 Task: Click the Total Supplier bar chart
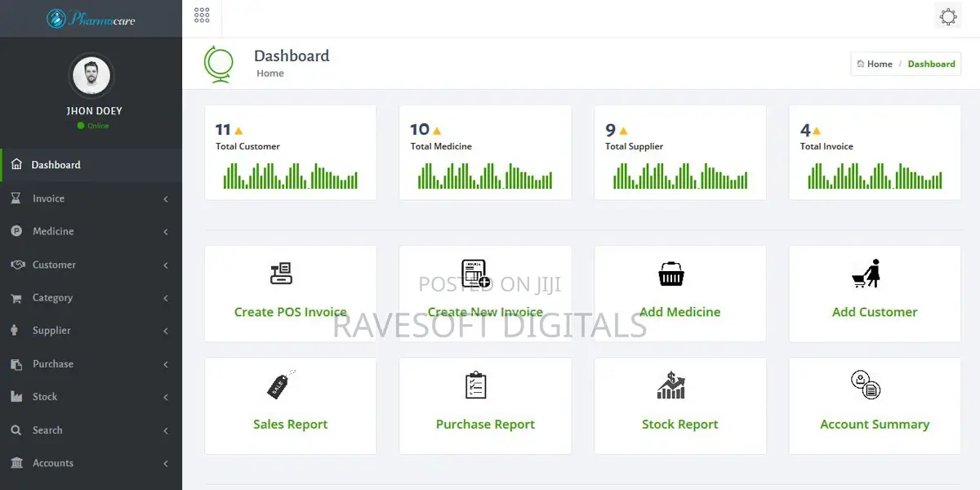coord(680,176)
